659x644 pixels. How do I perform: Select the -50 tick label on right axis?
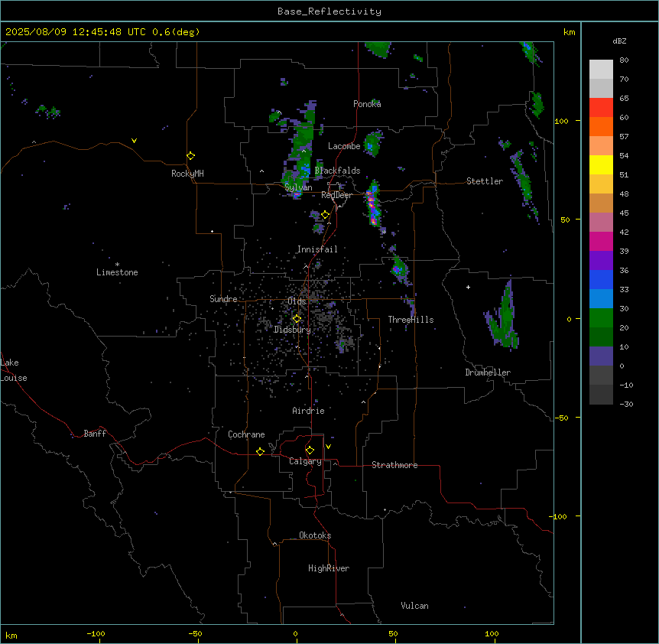tap(561, 418)
